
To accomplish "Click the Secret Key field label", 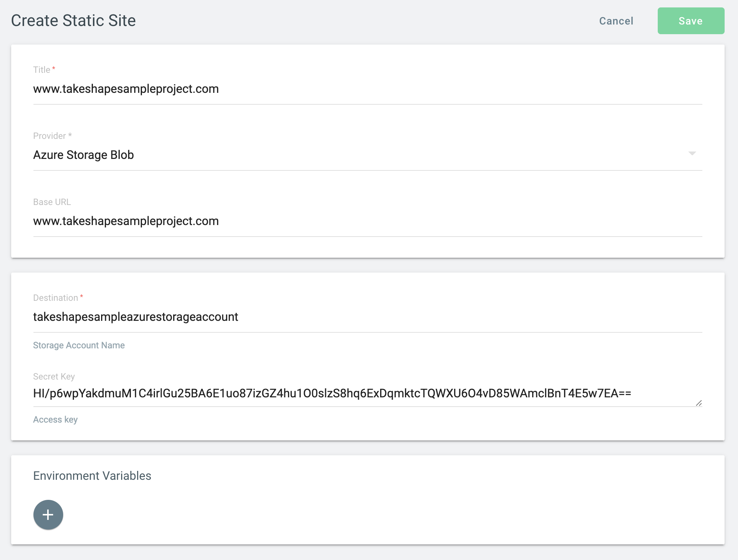I will (54, 377).
